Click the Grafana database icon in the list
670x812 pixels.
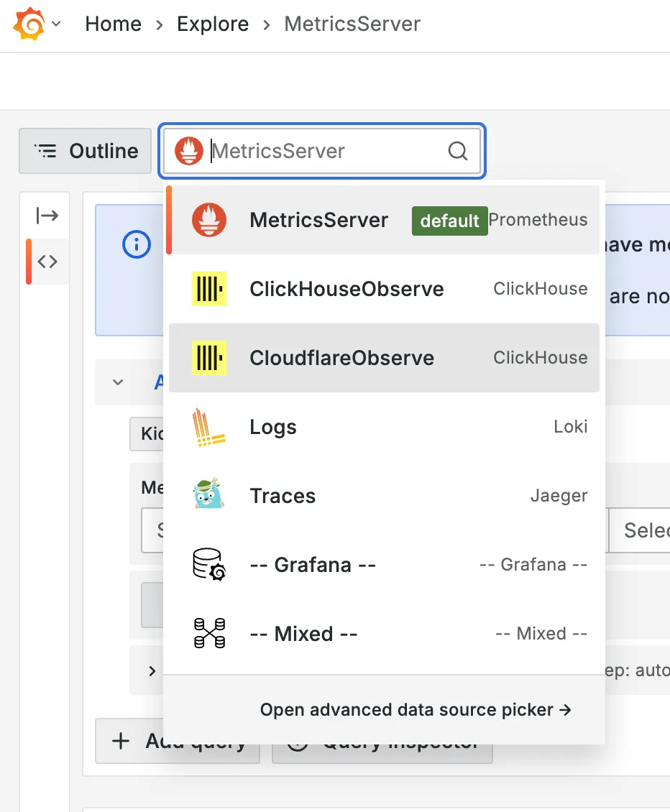pos(209,564)
